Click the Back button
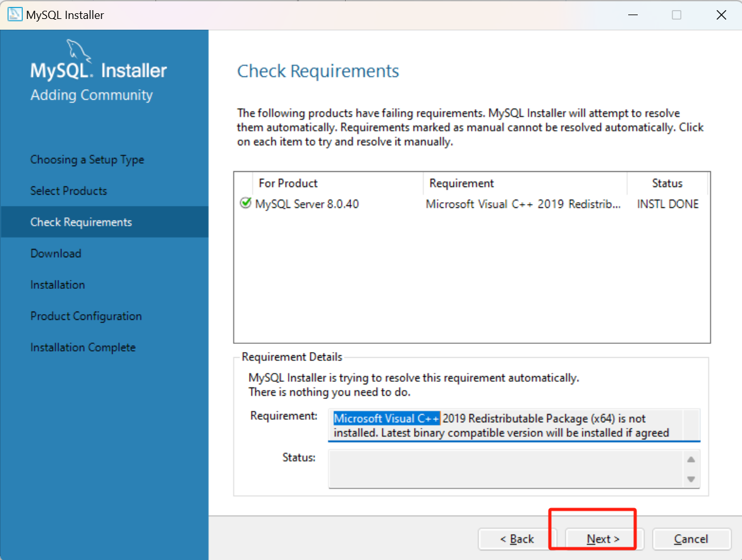The width and height of the screenshot is (742, 560). tap(517, 539)
